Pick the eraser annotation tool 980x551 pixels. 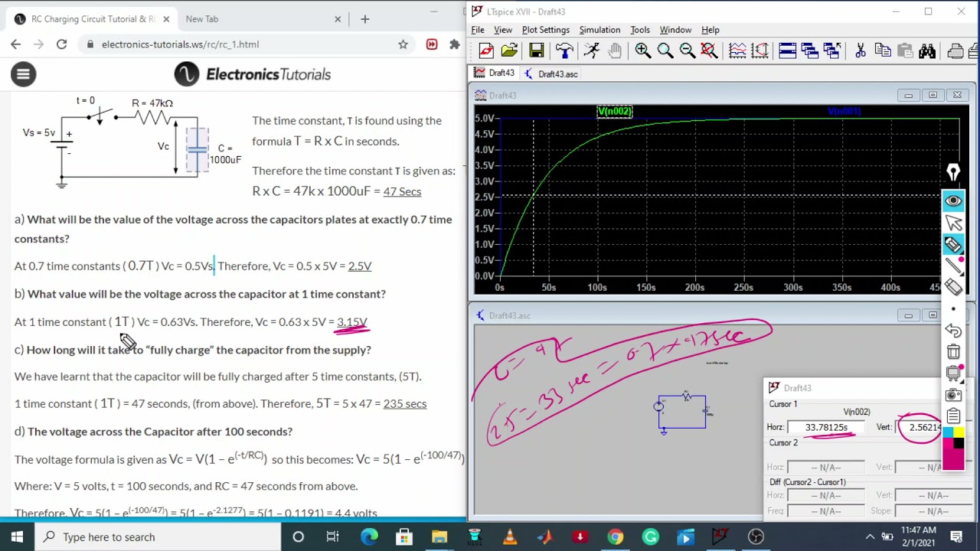coord(953,287)
